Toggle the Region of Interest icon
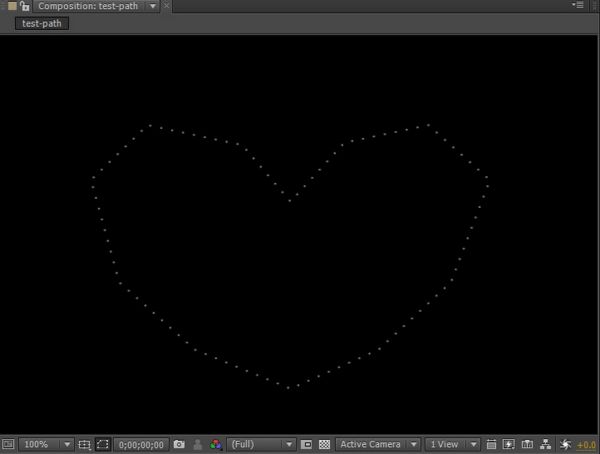 306,444
